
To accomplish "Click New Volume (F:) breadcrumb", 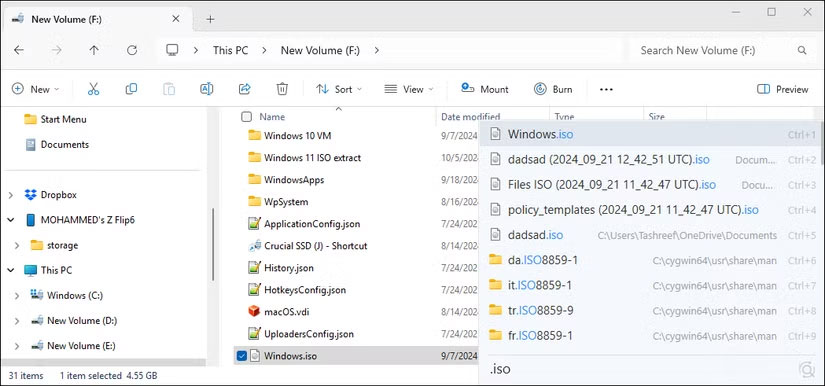I will [320, 50].
